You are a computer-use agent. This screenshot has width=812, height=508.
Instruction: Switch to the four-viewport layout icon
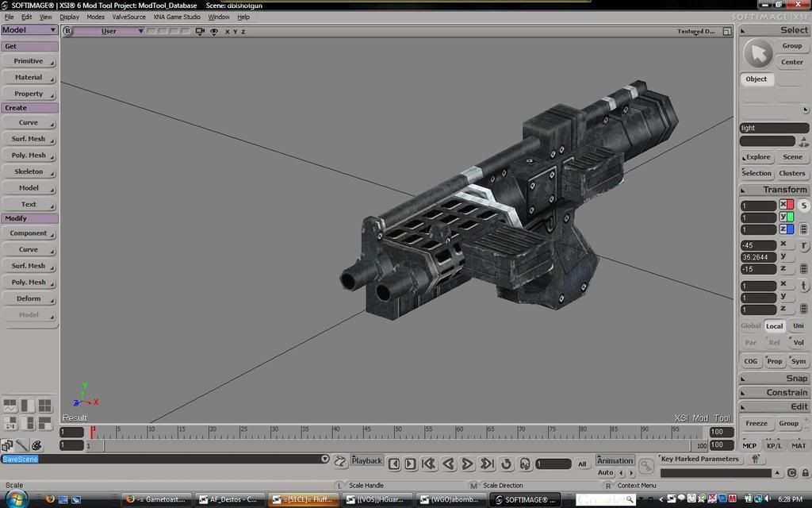[45, 406]
